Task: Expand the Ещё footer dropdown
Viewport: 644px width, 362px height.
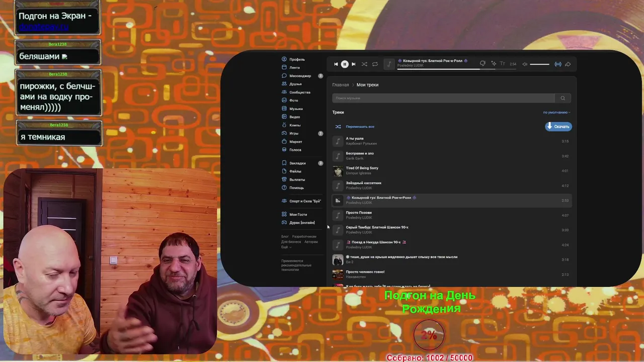Action: pyautogui.click(x=285, y=247)
